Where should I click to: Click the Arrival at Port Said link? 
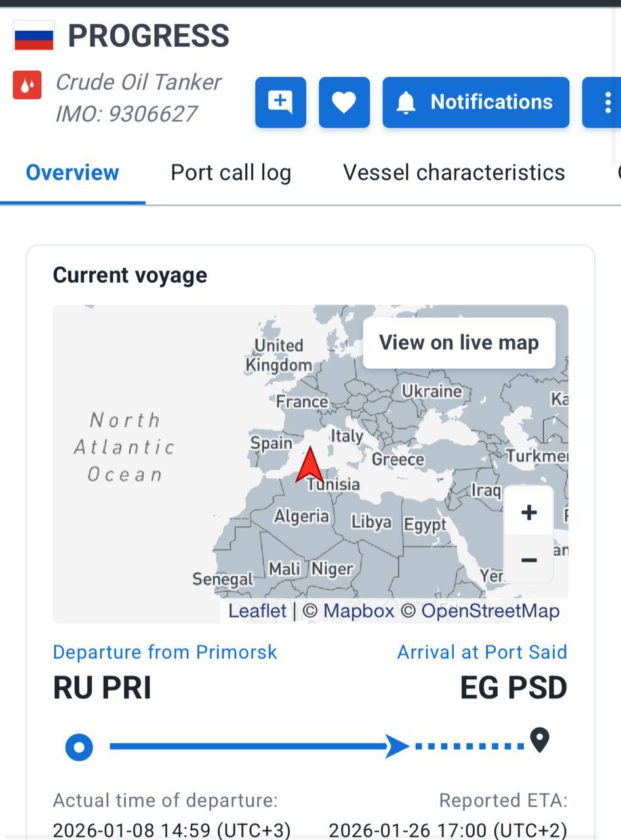[x=482, y=652]
